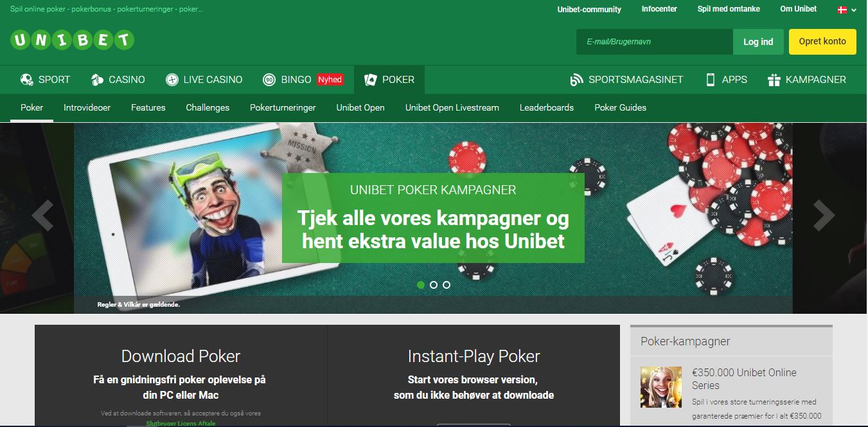
Task: Open Apps via the phone icon
Action: tap(711, 80)
